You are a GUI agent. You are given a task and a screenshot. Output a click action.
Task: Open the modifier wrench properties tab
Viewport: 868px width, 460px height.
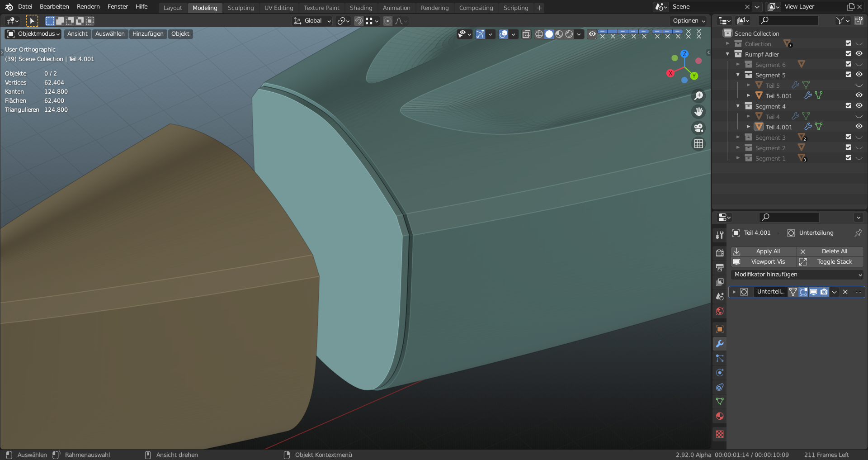pos(720,344)
